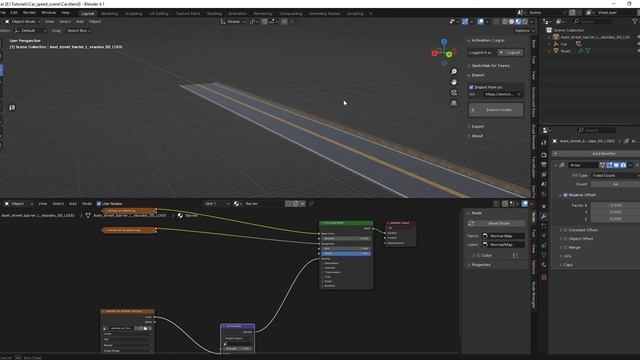The height and width of the screenshot is (360, 640).
Task: Toggle the camera view icon in viewport
Action: tap(454, 93)
